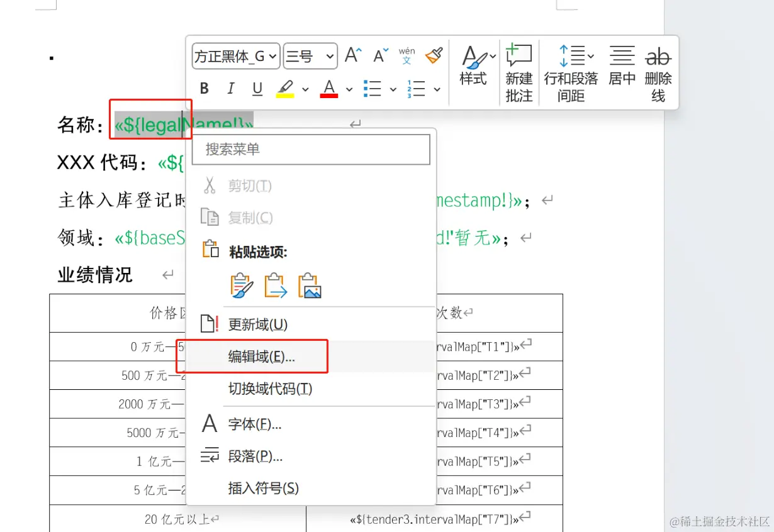
Task: Apply numbered list formatting
Action: pos(417,89)
